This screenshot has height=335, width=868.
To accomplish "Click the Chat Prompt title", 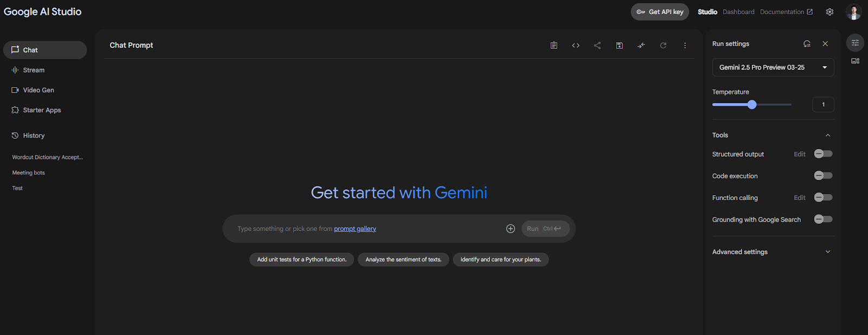I will [131, 46].
